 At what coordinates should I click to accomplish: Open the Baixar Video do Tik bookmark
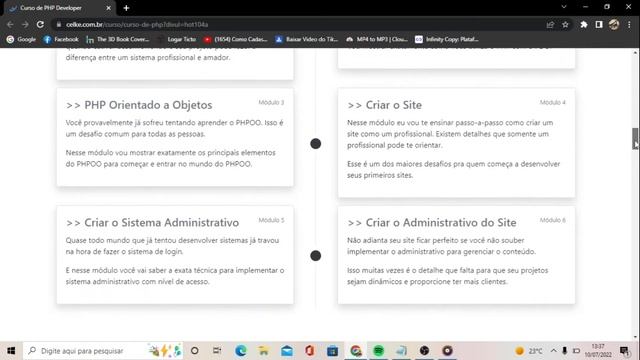click(307, 39)
